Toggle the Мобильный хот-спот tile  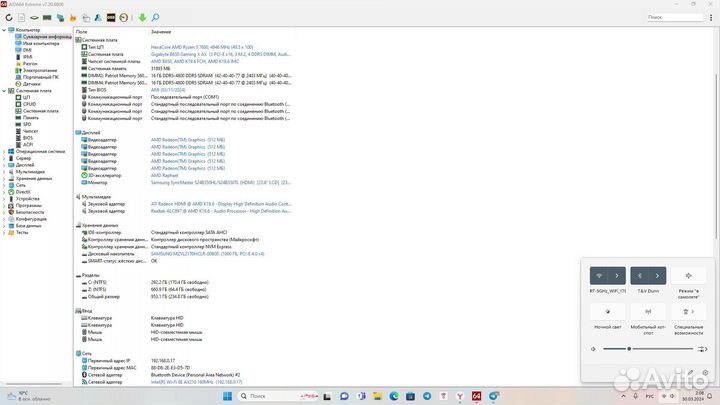648,311
